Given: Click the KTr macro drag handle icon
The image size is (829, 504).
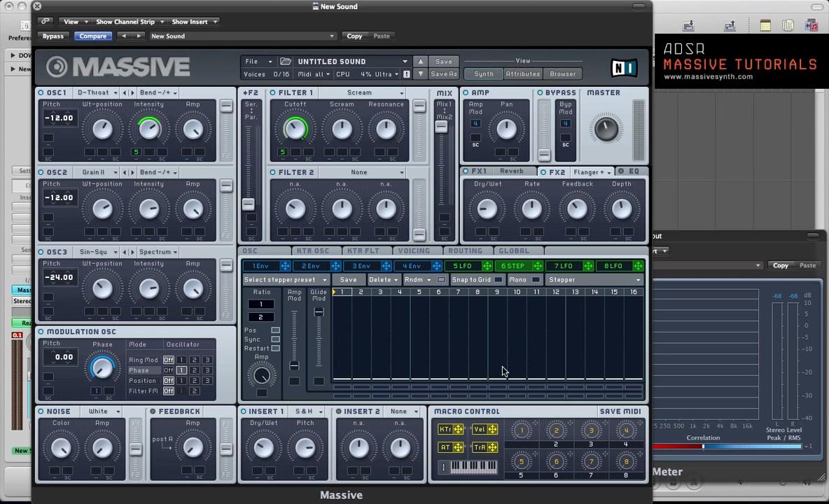Looking at the screenshot, I should [x=458, y=430].
